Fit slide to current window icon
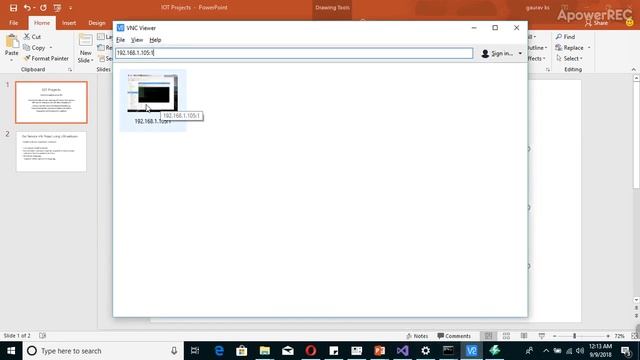Image resolution: width=640 pixels, height=360 pixels. point(635,336)
